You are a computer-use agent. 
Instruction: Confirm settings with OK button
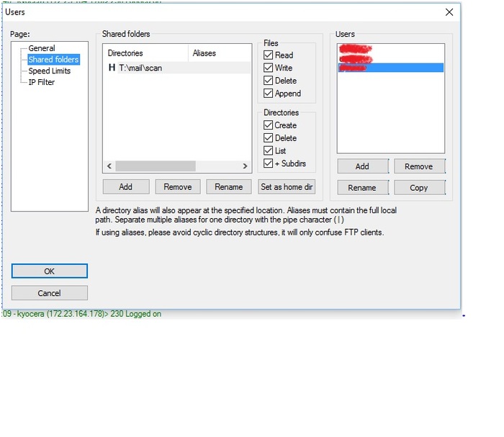pyautogui.click(x=50, y=271)
